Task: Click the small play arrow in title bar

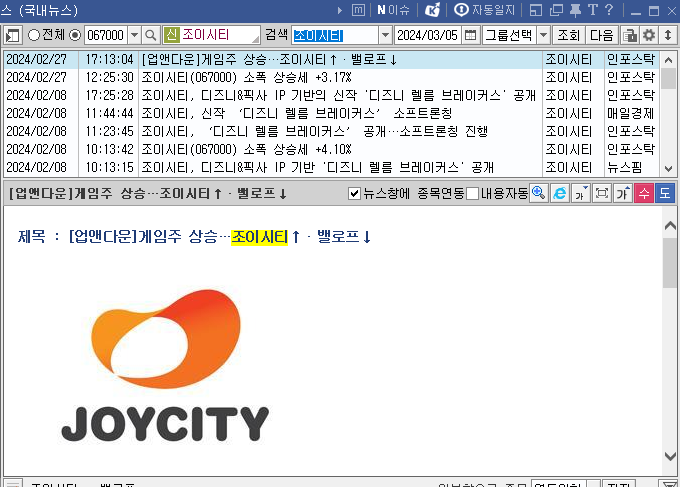Action: pyautogui.click(x=340, y=10)
